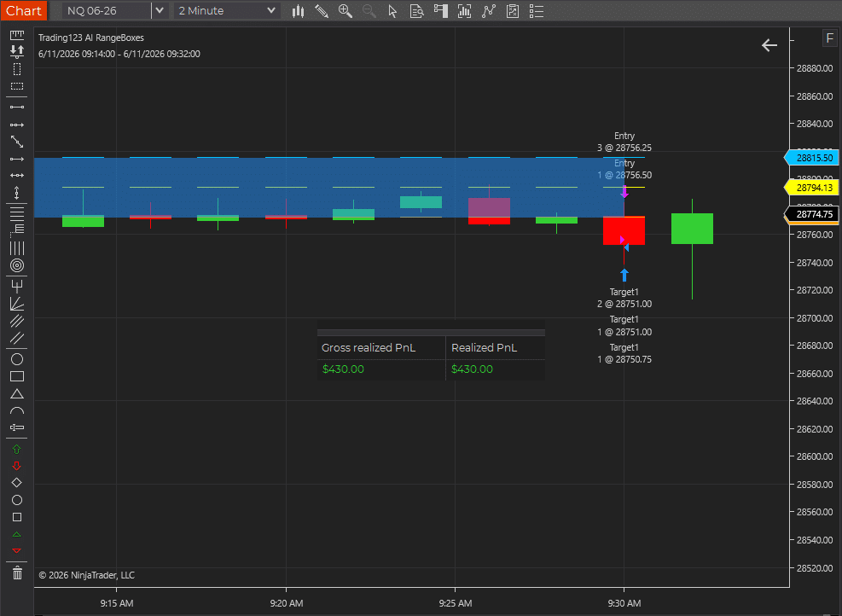Select the Rectangle shape tool
This screenshot has width=842, height=616.
click(x=17, y=376)
